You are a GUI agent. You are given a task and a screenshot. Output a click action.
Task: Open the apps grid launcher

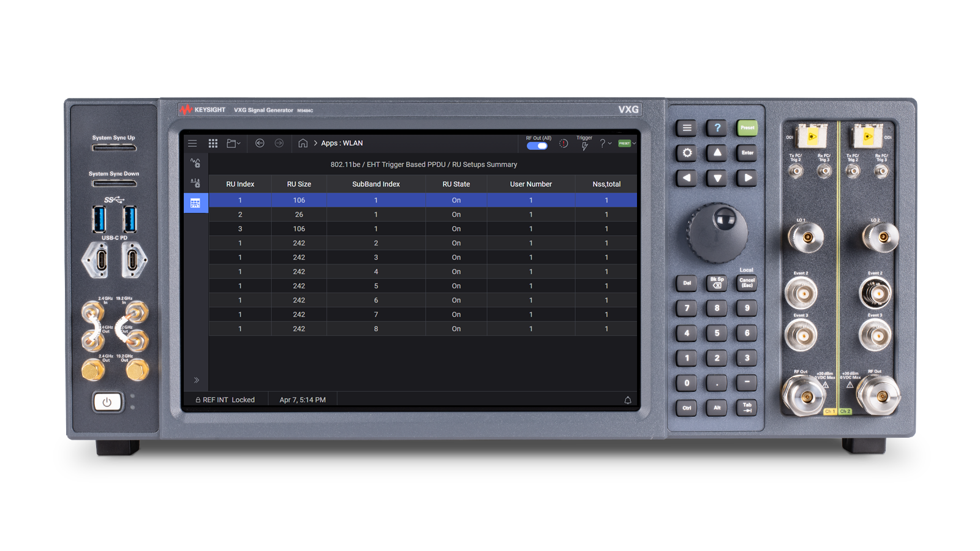tap(213, 143)
